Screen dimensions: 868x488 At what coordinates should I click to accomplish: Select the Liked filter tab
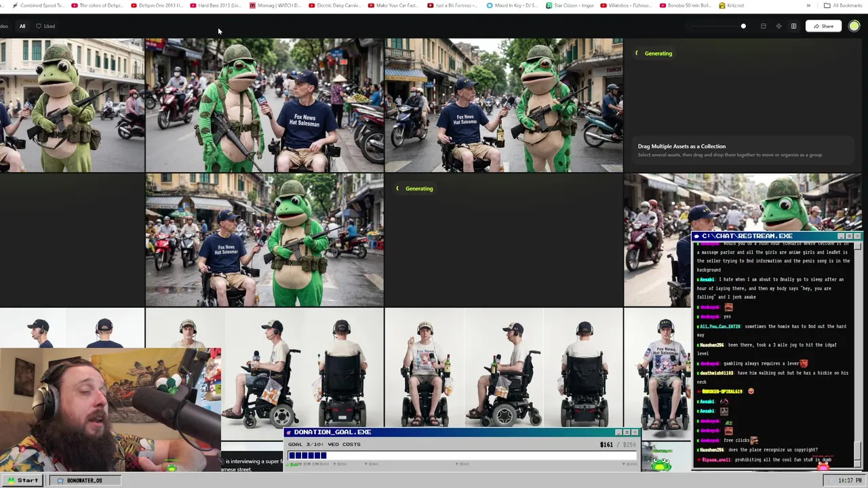click(x=45, y=26)
